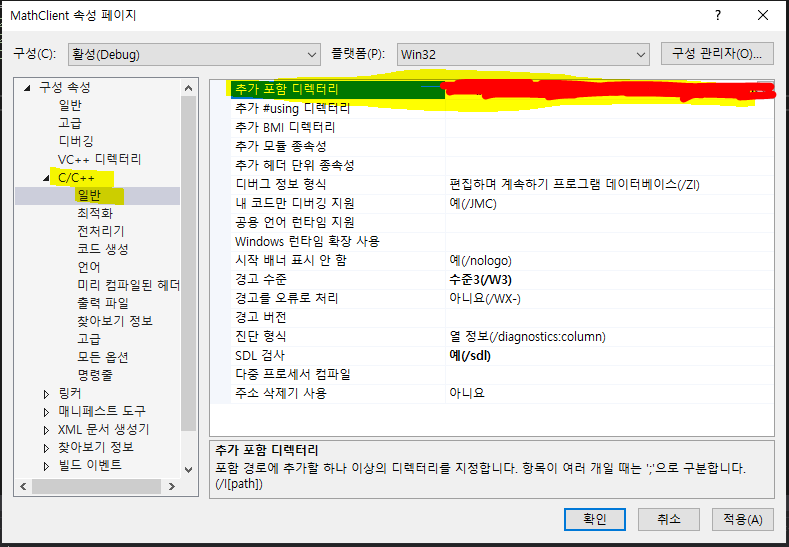
Task: Expand the 빌드 이벤트 tree node
Action: (x=46, y=466)
